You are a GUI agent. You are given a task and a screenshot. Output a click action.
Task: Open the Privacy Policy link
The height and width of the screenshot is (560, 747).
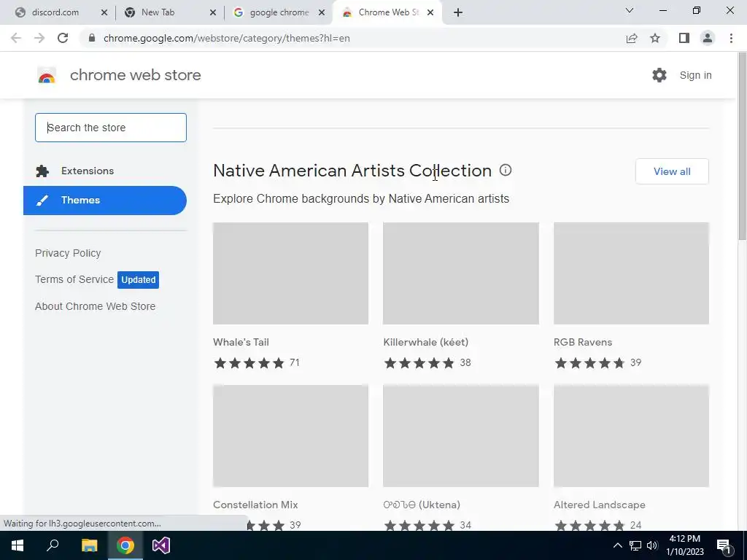(x=68, y=253)
